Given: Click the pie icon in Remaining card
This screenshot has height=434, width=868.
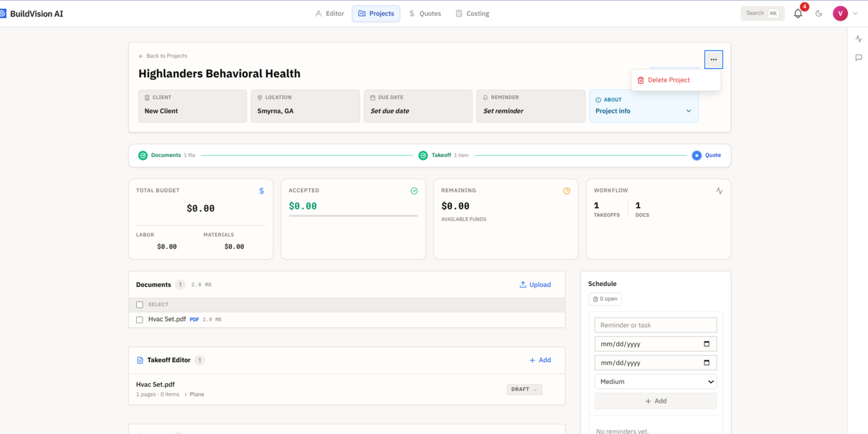Looking at the screenshot, I should click(x=567, y=191).
